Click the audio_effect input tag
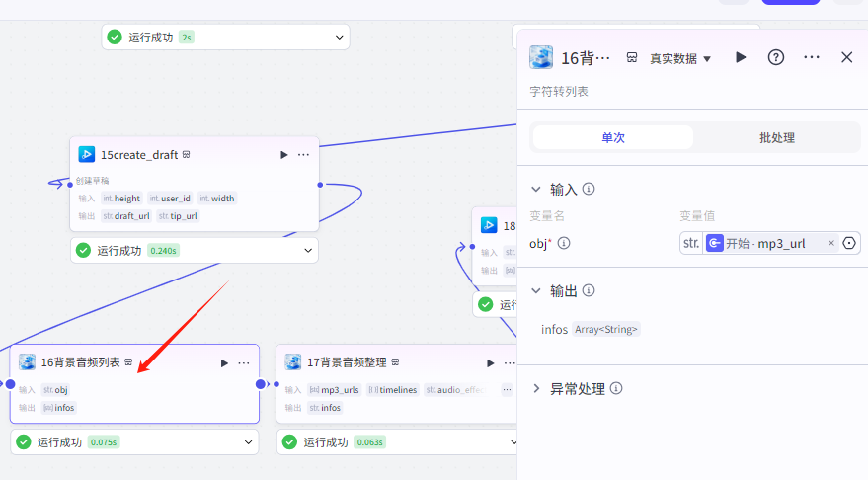Viewport: 868px width, 480px height. pos(455,390)
